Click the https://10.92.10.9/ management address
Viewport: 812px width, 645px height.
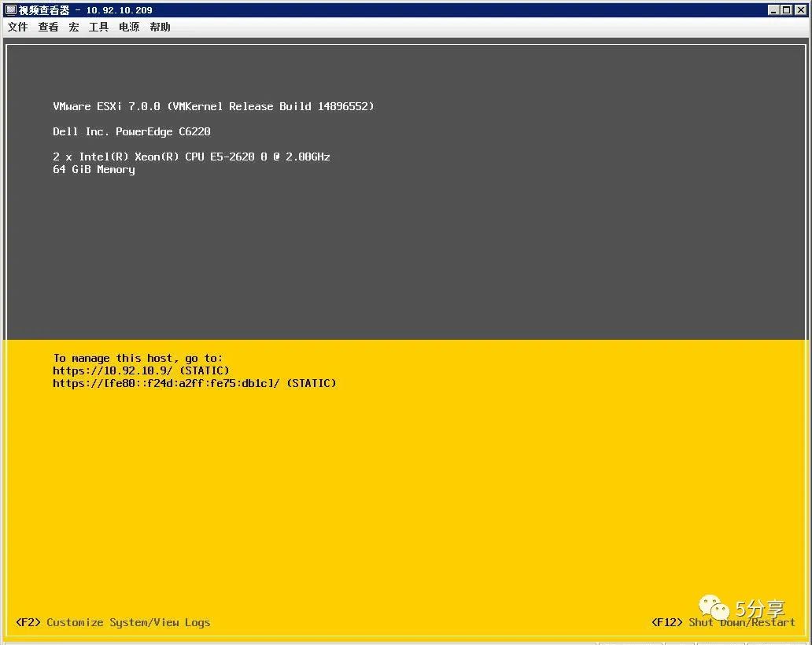pyautogui.click(x=113, y=370)
